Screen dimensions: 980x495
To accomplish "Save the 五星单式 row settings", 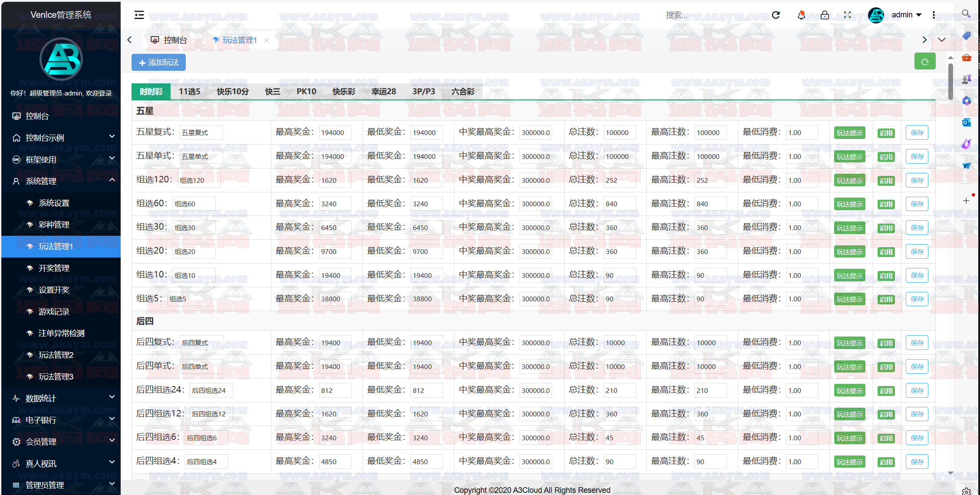I will coord(917,157).
